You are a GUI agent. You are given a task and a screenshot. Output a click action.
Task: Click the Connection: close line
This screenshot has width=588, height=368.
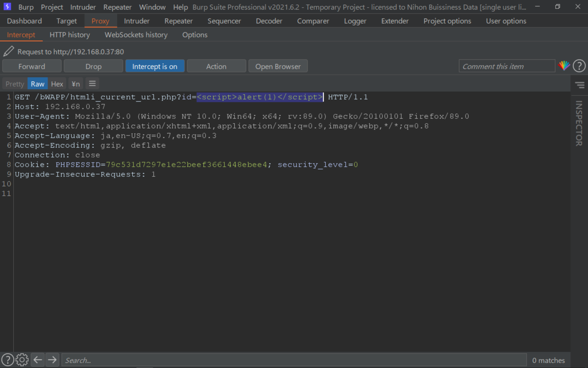tap(57, 155)
